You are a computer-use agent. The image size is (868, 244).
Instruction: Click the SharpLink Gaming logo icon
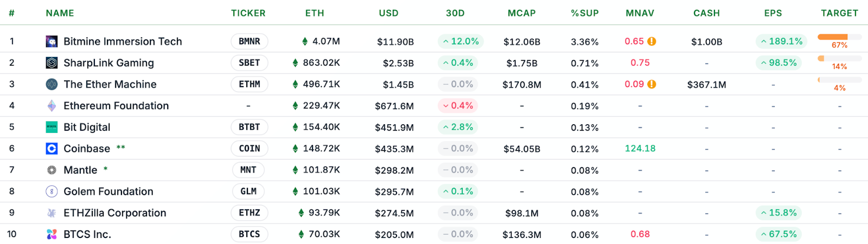(52, 63)
